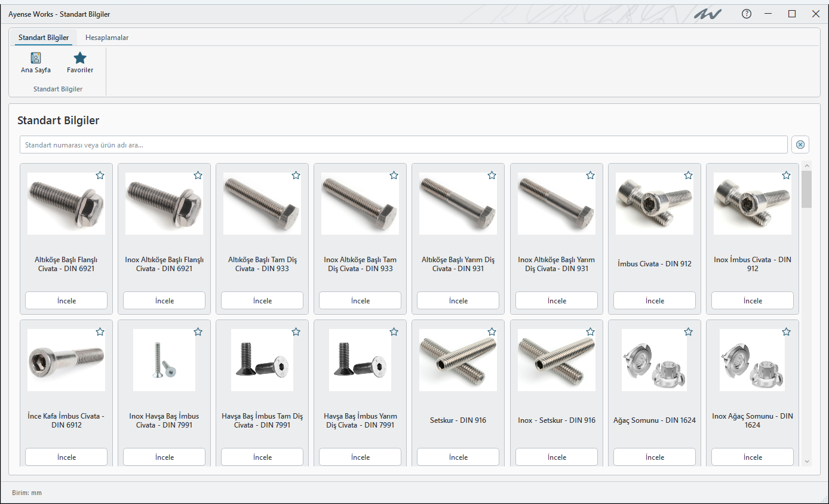Image resolution: width=829 pixels, height=504 pixels.
Task: Star the Inox Altıköşe Başlı Tam Diş Civata card
Action: point(394,175)
